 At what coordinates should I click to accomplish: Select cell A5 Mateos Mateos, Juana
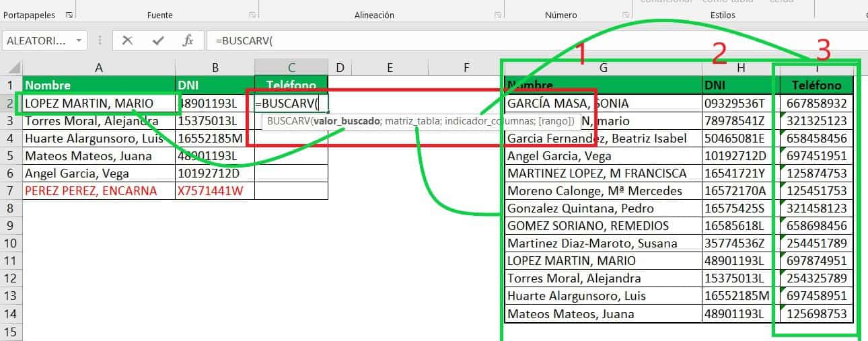tap(99, 155)
